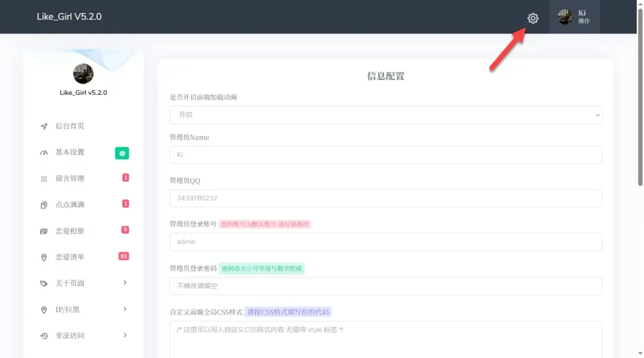Open the 是否开启前端加载动画 dropdown

(385, 115)
